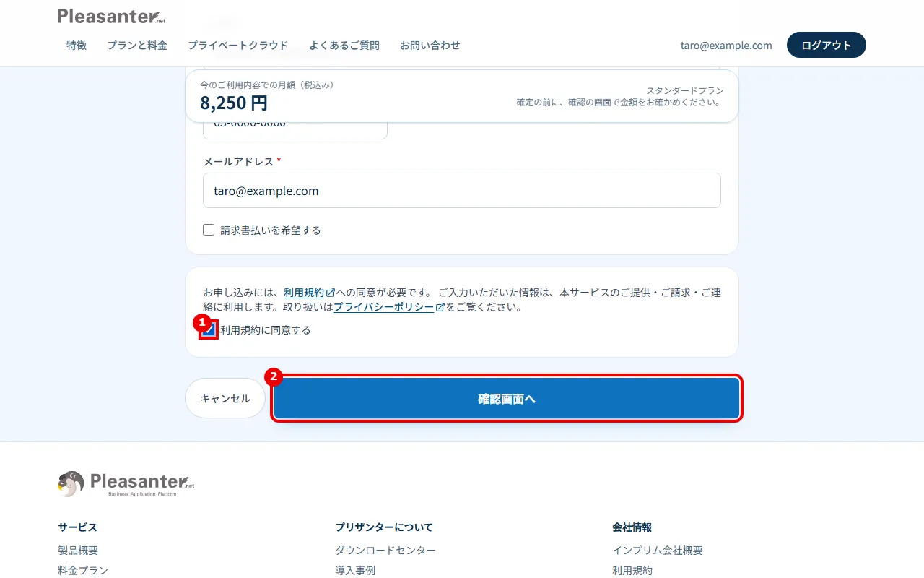Click the 8,250 円 monthly amount
The image size is (924, 578).
(234, 103)
